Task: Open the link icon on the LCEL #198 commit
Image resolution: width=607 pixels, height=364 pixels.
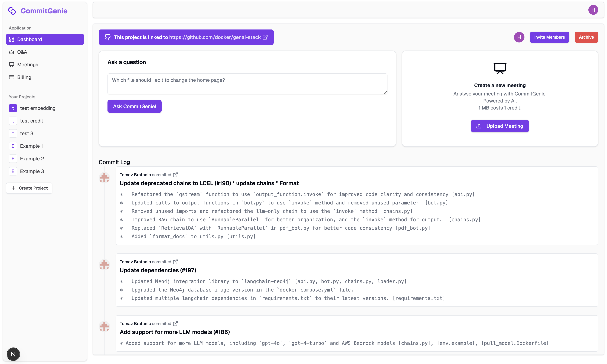Action: (x=175, y=175)
